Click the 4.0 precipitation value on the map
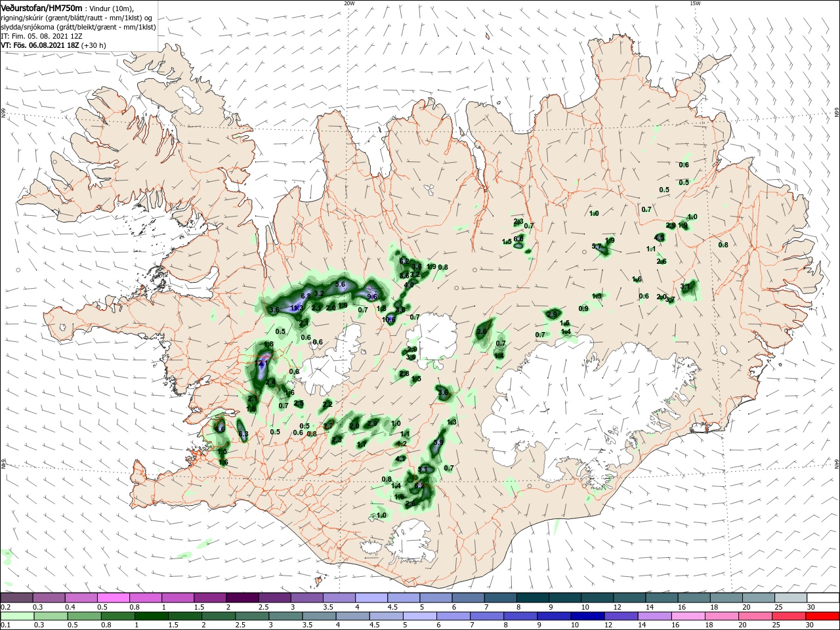Screen dimensions: 840x630 (408, 285)
